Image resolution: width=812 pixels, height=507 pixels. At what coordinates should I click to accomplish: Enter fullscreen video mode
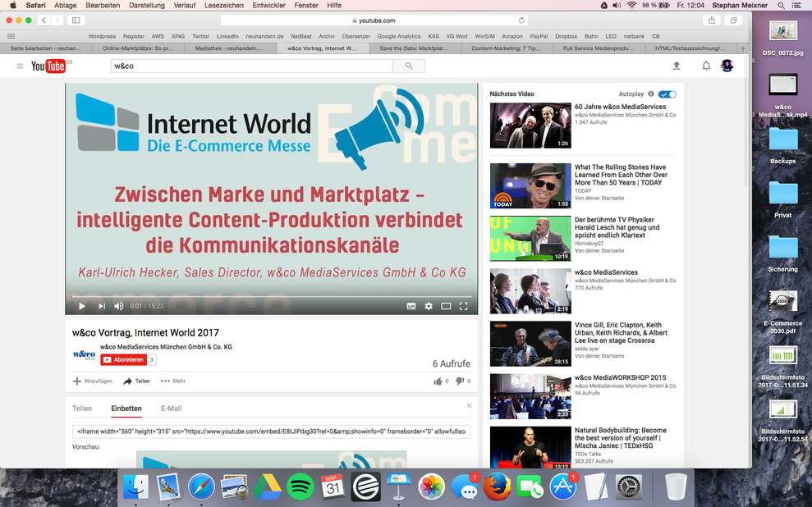pos(464,306)
